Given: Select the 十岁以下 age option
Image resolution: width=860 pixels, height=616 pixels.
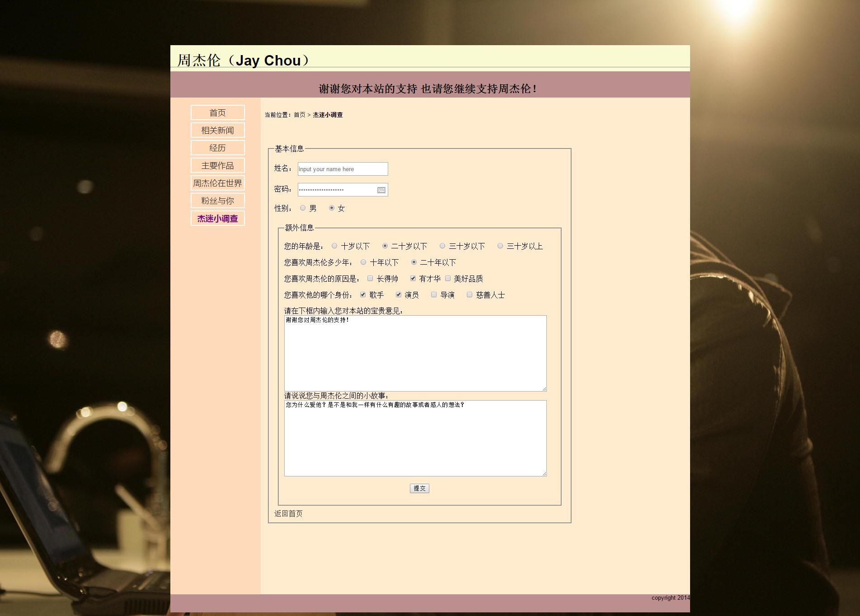Looking at the screenshot, I should coord(334,246).
